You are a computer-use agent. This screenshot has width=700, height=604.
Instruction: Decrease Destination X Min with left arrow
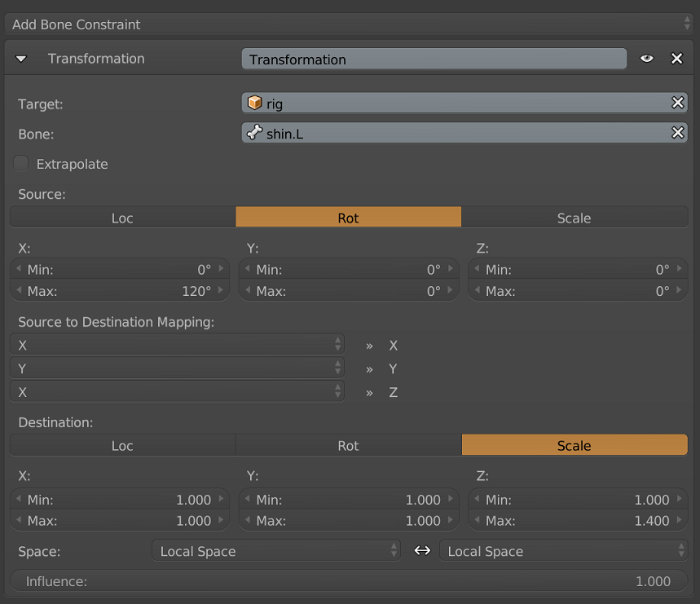[19, 499]
